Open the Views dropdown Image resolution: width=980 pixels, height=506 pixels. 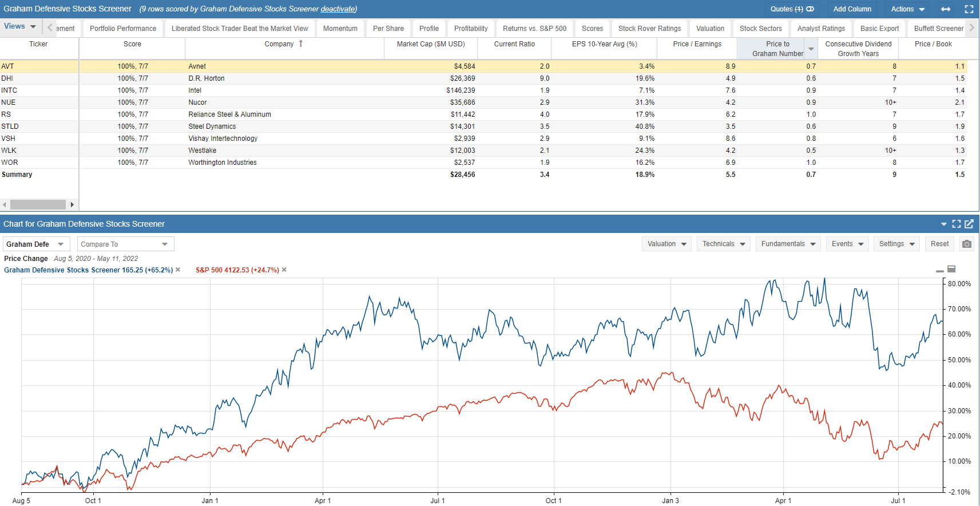point(20,26)
